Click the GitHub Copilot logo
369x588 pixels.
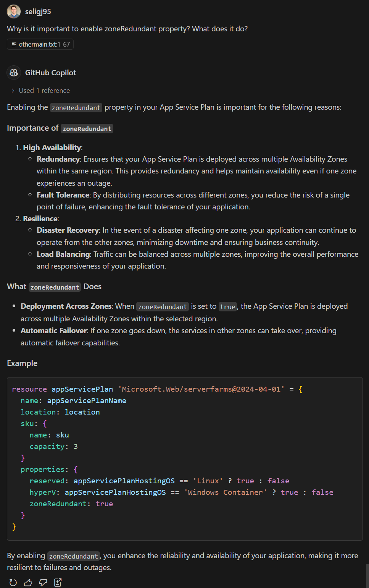coord(13,72)
